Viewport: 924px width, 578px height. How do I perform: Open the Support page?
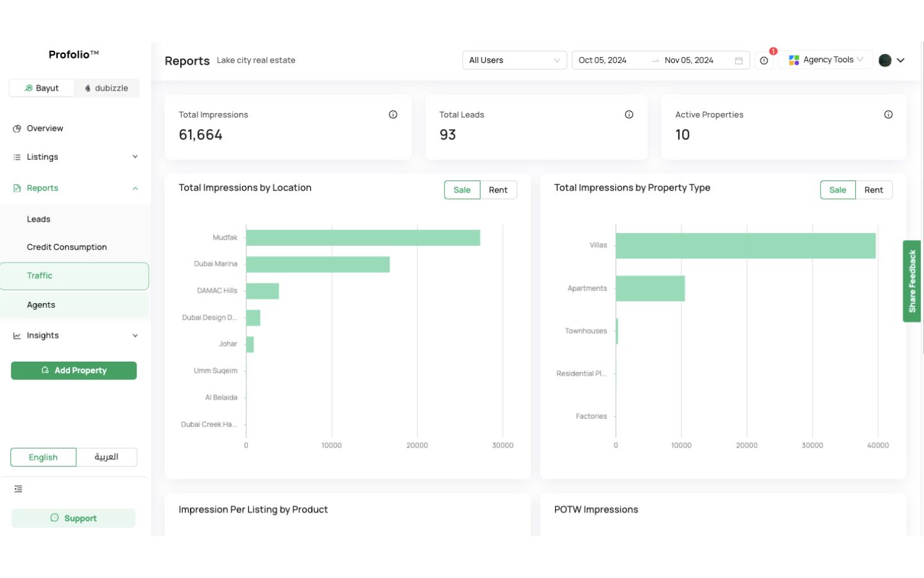click(x=74, y=518)
